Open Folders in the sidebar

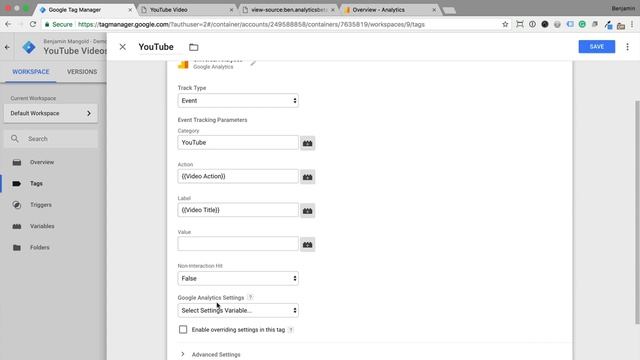point(40,247)
